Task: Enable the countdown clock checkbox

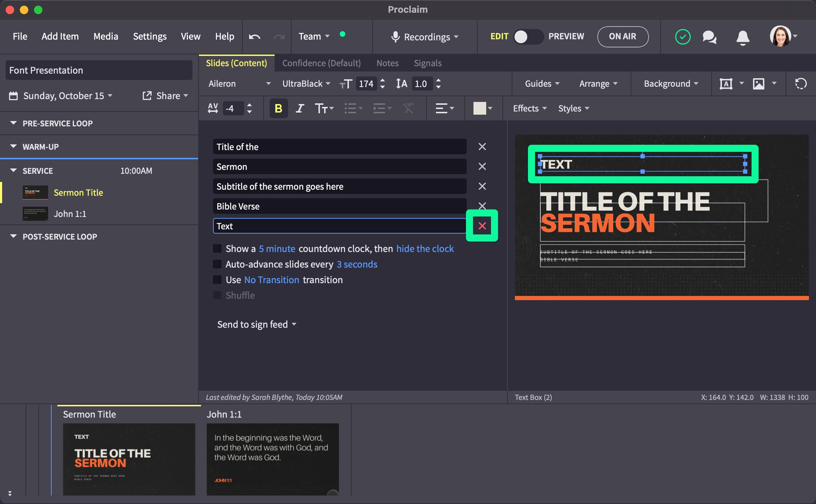Action: coord(217,248)
